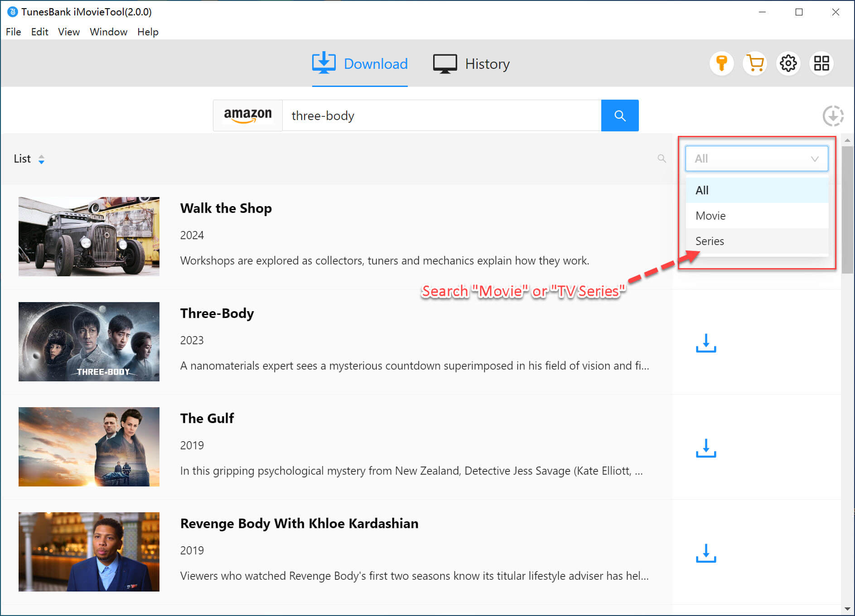Open the circular download queue icon

coord(833,116)
